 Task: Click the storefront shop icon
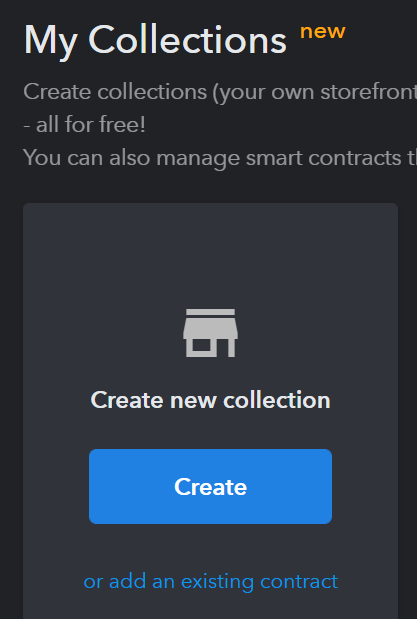[x=210, y=333]
